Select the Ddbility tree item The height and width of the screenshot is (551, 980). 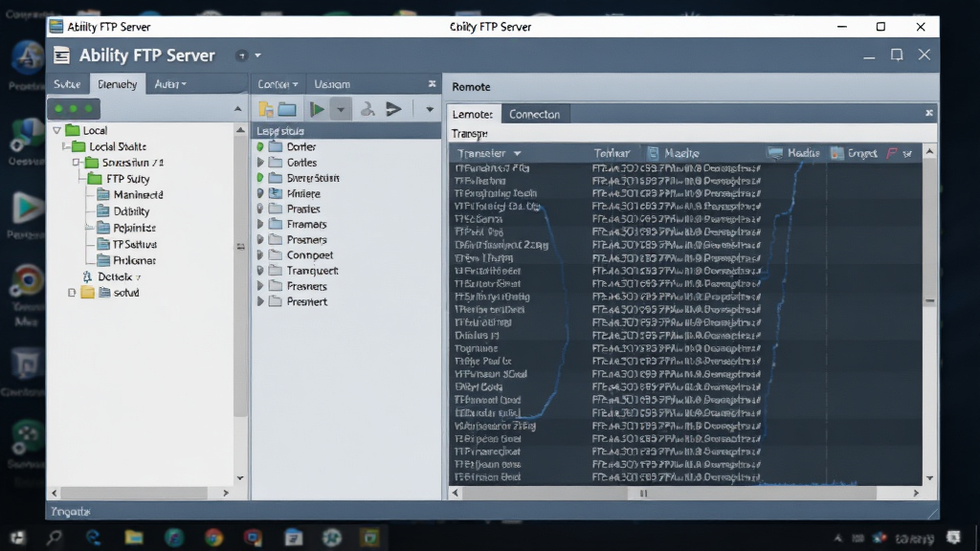pos(131,211)
